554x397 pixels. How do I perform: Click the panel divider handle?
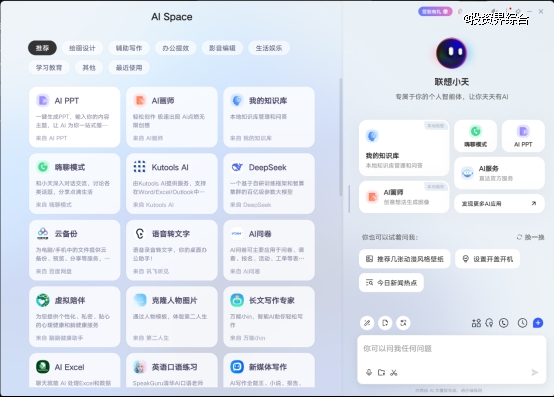[x=349, y=198]
